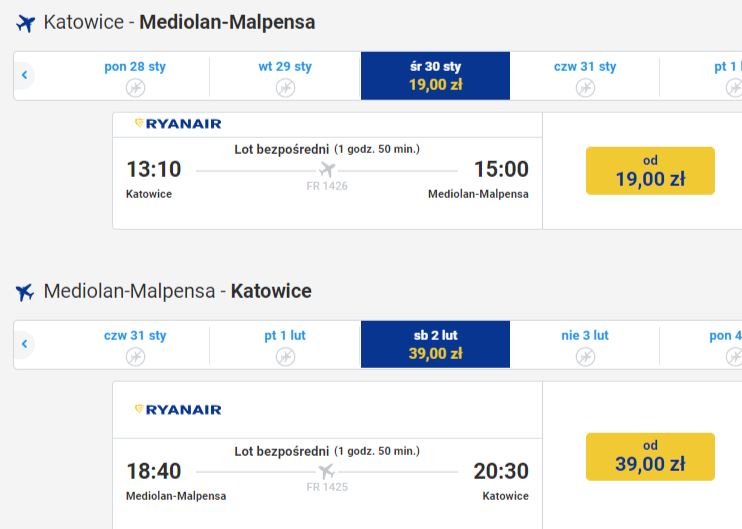Choose the od 39,00 zł fare button
The width and height of the screenshot is (742, 529).
coord(650,457)
